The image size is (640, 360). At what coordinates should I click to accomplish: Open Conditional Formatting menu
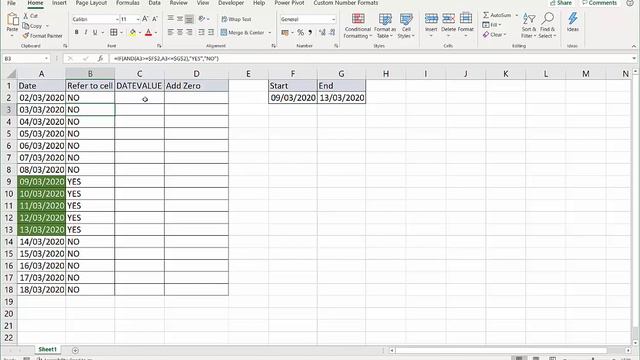pyautogui.click(x=358, y=25)
